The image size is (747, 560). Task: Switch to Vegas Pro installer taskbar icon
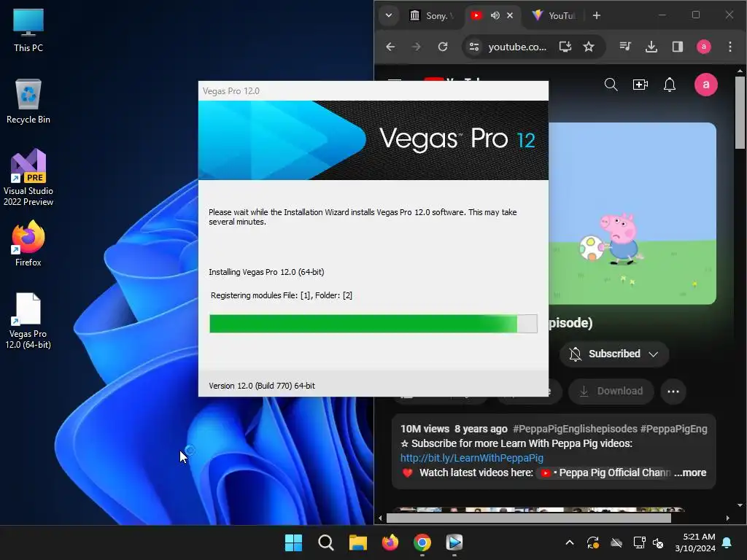(x=454, y=542)
